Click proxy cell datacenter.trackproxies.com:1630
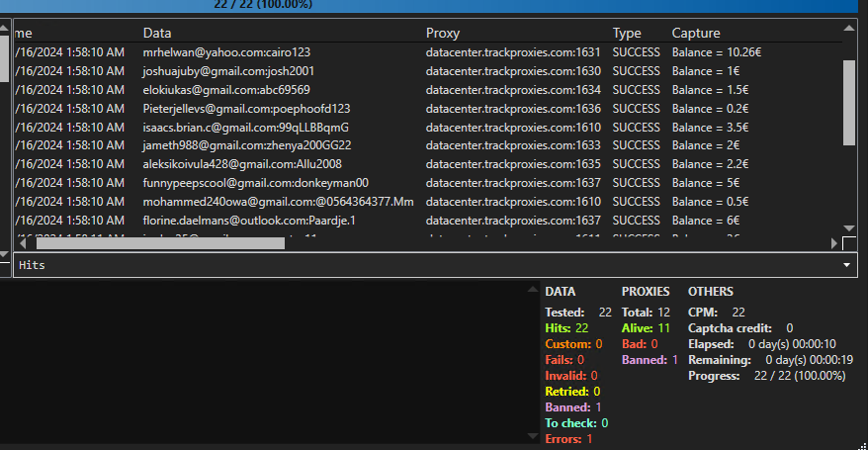Screen dimensions: 868x450 513,71
